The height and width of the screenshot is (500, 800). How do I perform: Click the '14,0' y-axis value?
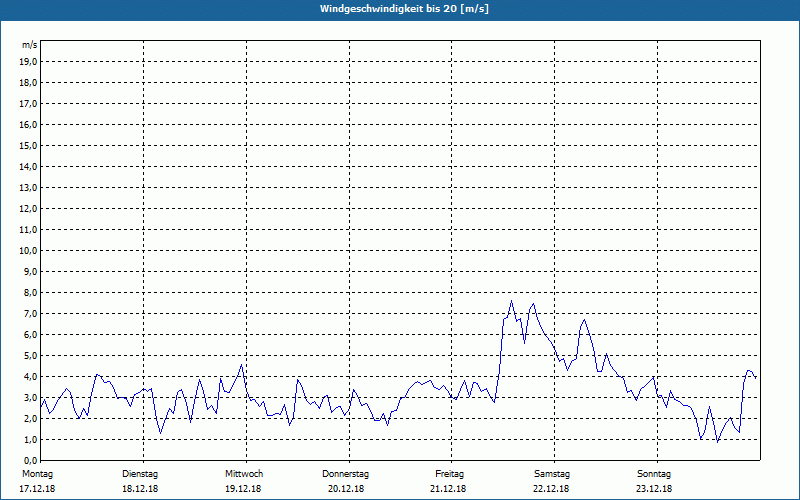click(28, 166)
